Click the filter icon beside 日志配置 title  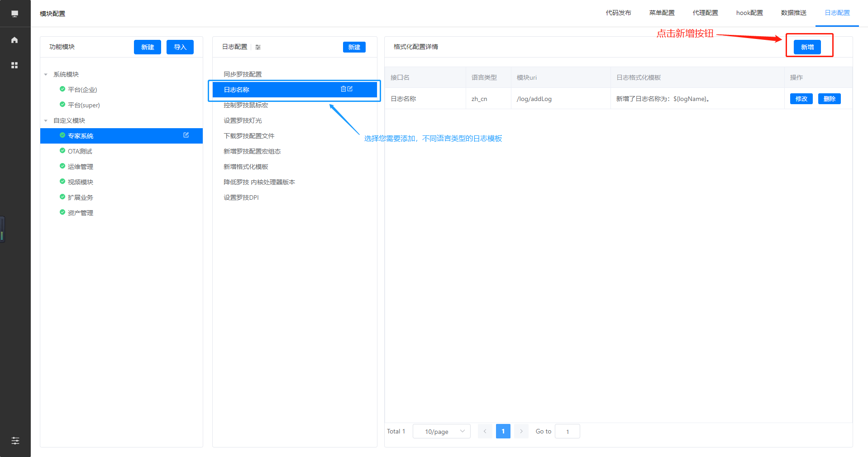(258, 47)
